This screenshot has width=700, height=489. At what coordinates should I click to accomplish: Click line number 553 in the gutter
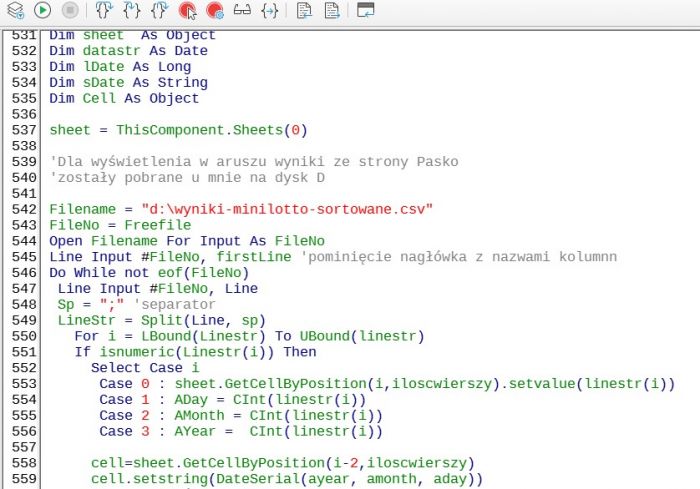[x=24, y=384]
